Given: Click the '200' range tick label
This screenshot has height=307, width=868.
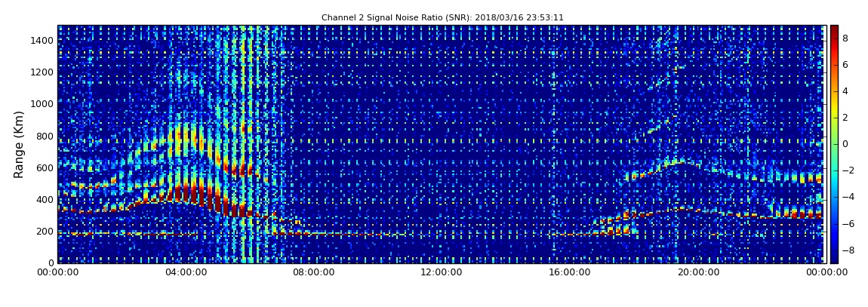Looking at the screenshot, I should pyautogui.click(x=46, y=232).
